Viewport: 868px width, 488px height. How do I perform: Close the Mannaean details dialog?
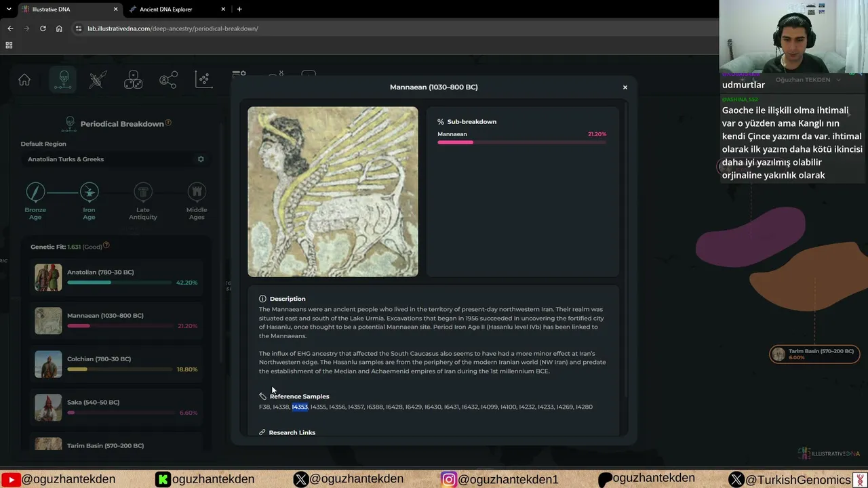(625, 87)
